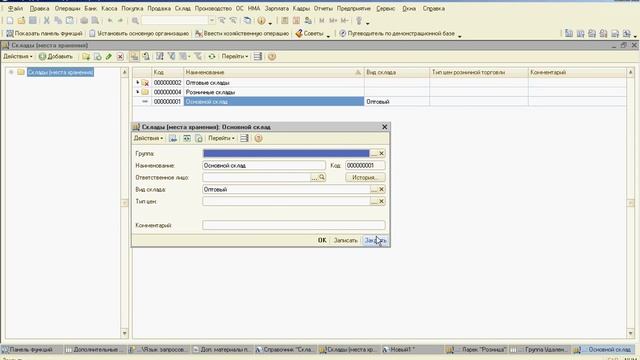
Task: Expand the Розничные склады folder row
Action: [138, 92]
